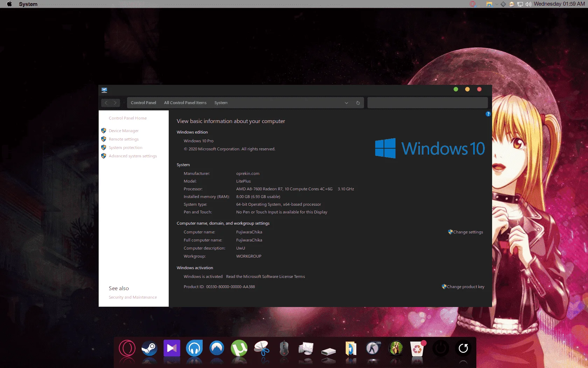Viewport: 588px width, 368px height.
Task: Open the hard drive icon in the dock
Action: [329, 351]
